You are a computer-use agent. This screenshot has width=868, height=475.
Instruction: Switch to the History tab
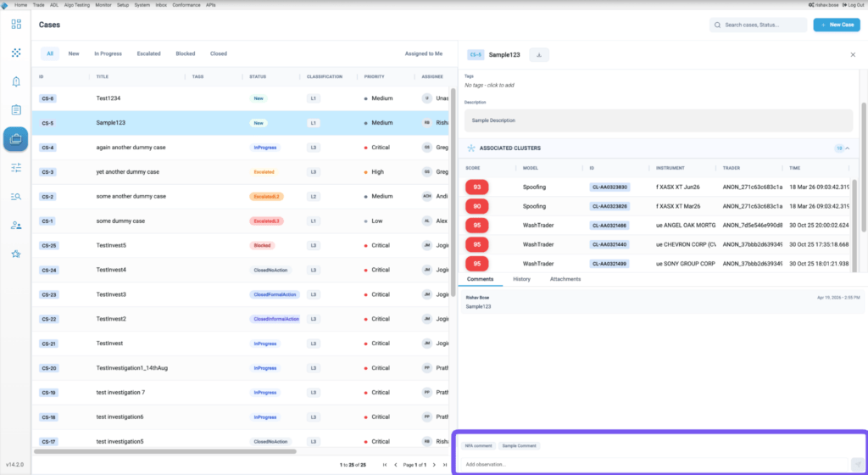[x=521, y=279]
